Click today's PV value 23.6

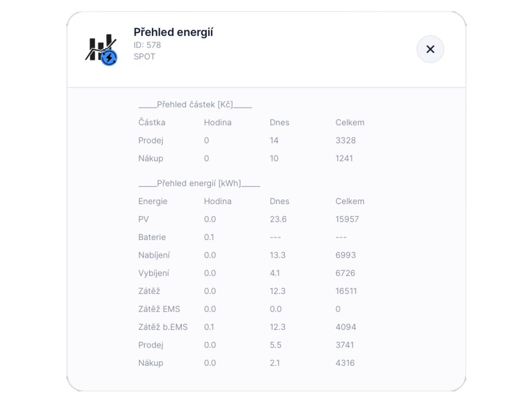tap(278, 219)
